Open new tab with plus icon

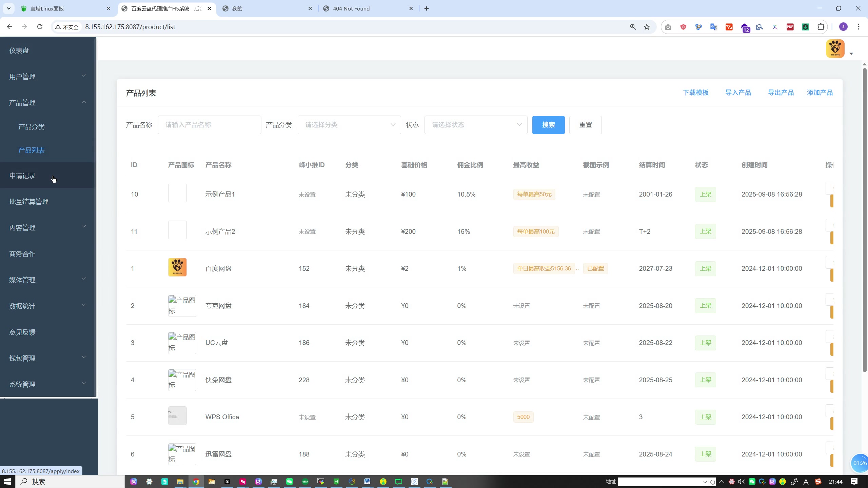point(427,8)
